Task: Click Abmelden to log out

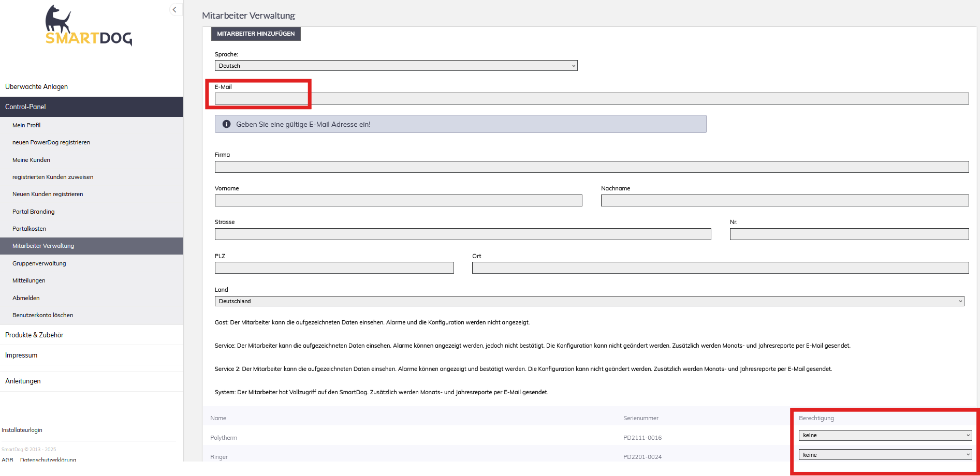Action: click(x=26, y=298)
